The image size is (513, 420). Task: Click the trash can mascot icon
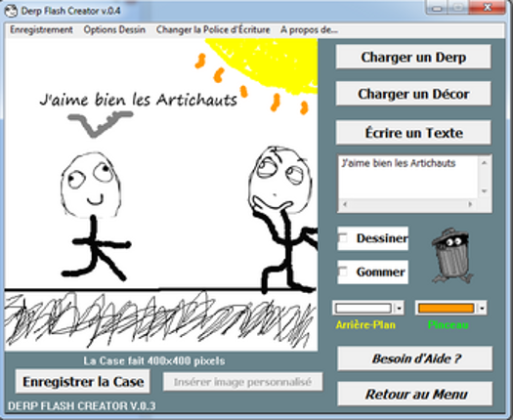(x=452, y=256)
